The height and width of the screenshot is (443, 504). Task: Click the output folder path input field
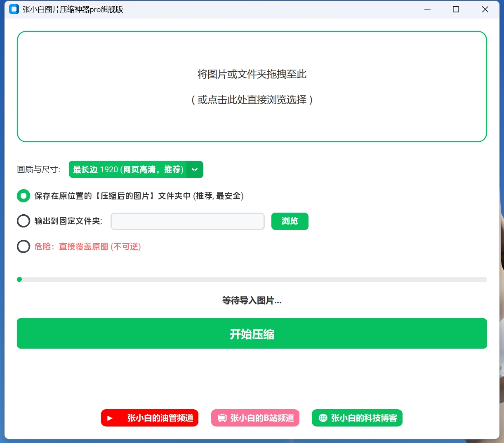tap(188, 221)
